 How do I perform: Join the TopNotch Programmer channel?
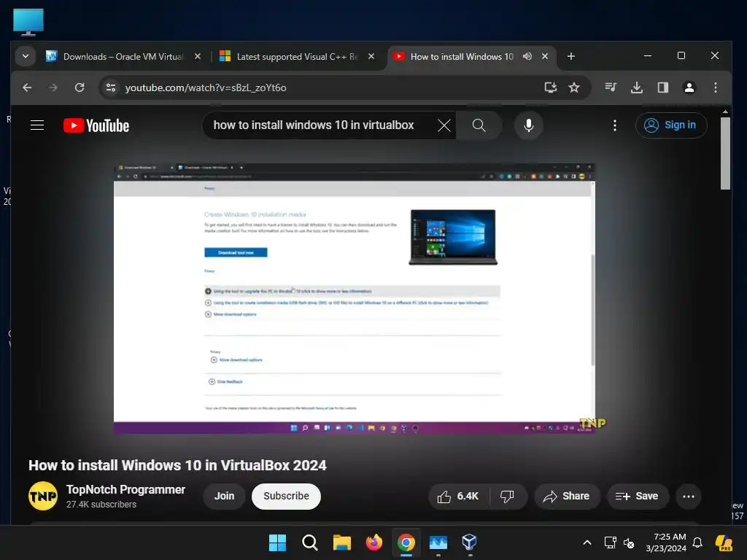click(224, 496)
